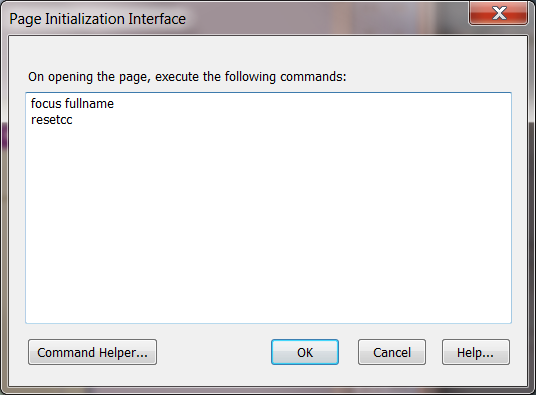This screenshot has width=536, height=395.
Task: Put caret before the word 'resetcc'
Action: tap(31, 120)
